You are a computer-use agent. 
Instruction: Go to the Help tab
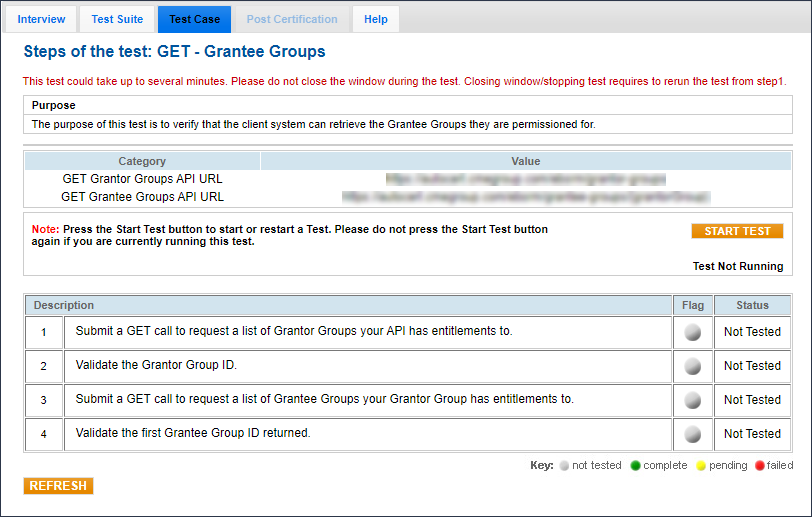[376, 19]
